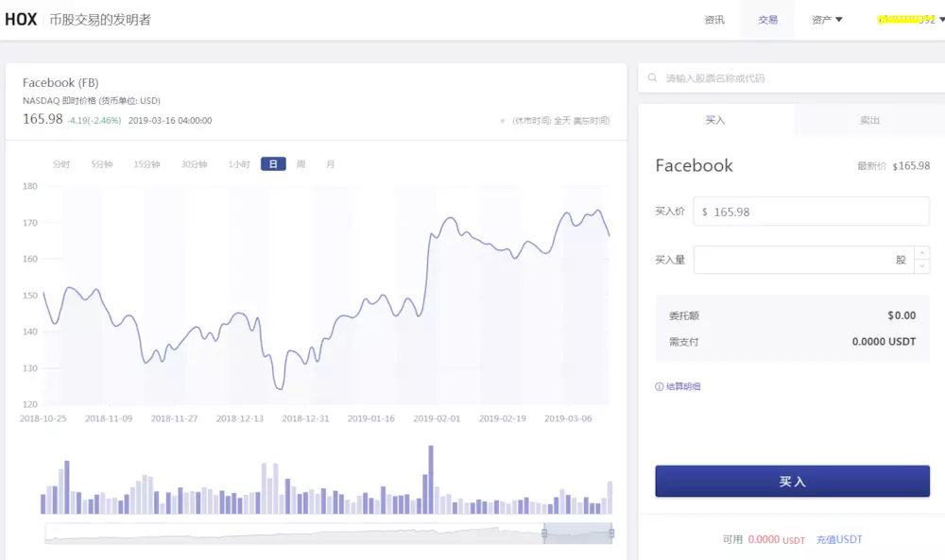Click the info icon beside 结算明细
The width and height of the screenshot is (945, 560).
(x=660, y=386)
